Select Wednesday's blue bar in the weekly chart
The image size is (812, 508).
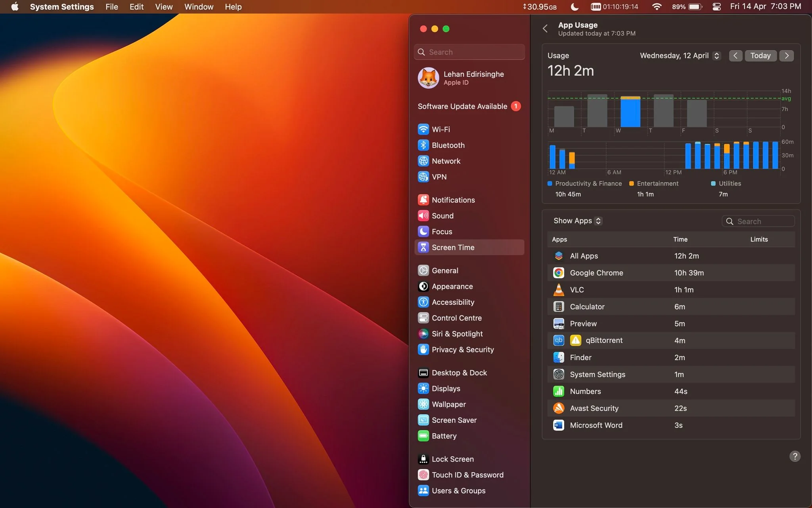(x=630, y=112)
